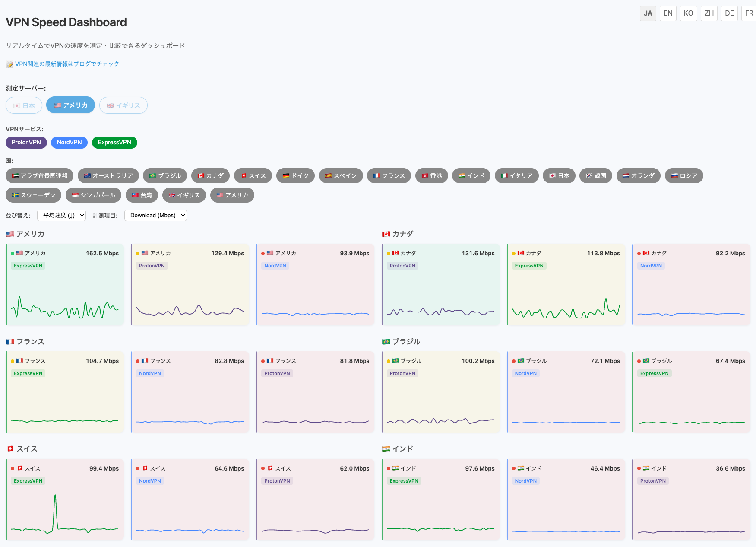The height and width of the screenshot is (547, 756).
Task: Toggle オランダ country filter chip
Action: [639, 176]
